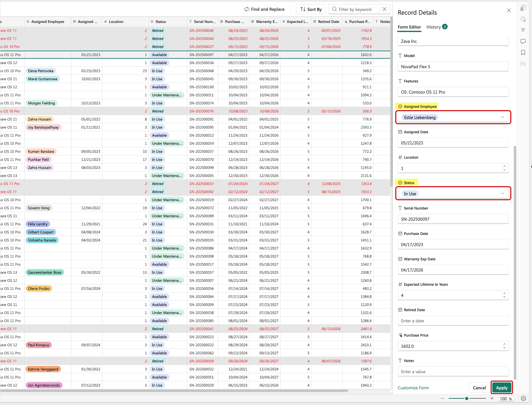This screenshot has width=532, height=405.
Task: Click the Cancel button
Action: point(479,388)
